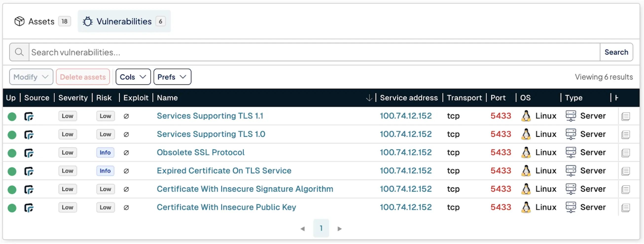
Task: Click the sort arrow in Name column header
Action: click(369, 98)
